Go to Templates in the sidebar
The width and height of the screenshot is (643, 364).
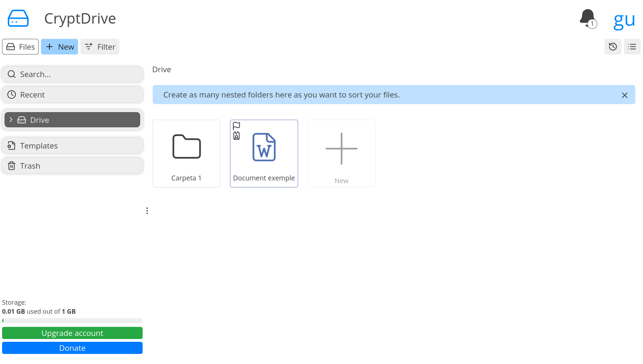tap(73, 145)
